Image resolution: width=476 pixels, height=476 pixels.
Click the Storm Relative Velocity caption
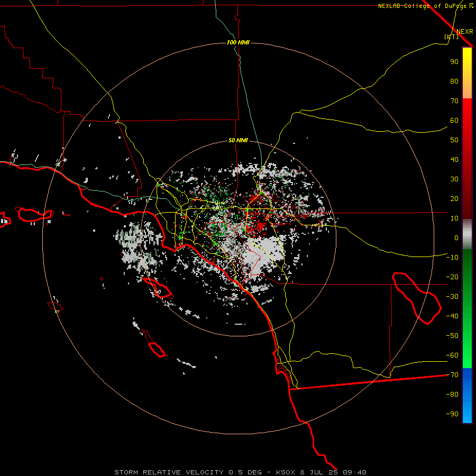(240, 472)
